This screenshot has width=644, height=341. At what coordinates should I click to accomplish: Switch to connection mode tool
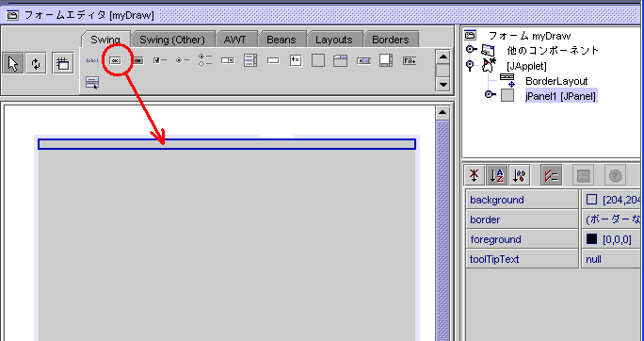click(36, 64)
